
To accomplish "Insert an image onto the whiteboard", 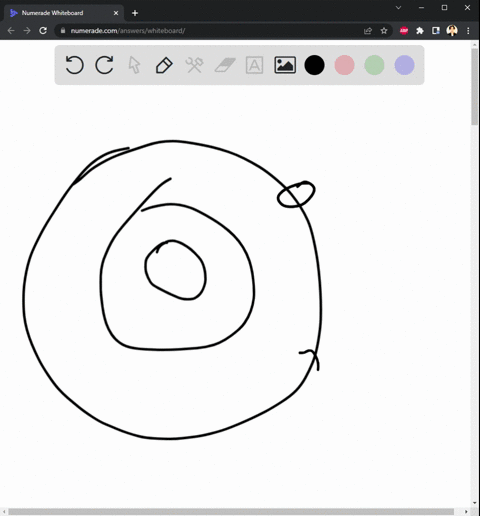I will [x=285, y=65].
